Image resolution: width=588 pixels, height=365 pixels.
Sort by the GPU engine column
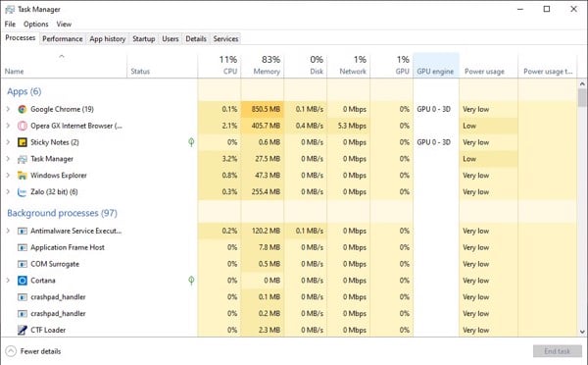point(436,66)
